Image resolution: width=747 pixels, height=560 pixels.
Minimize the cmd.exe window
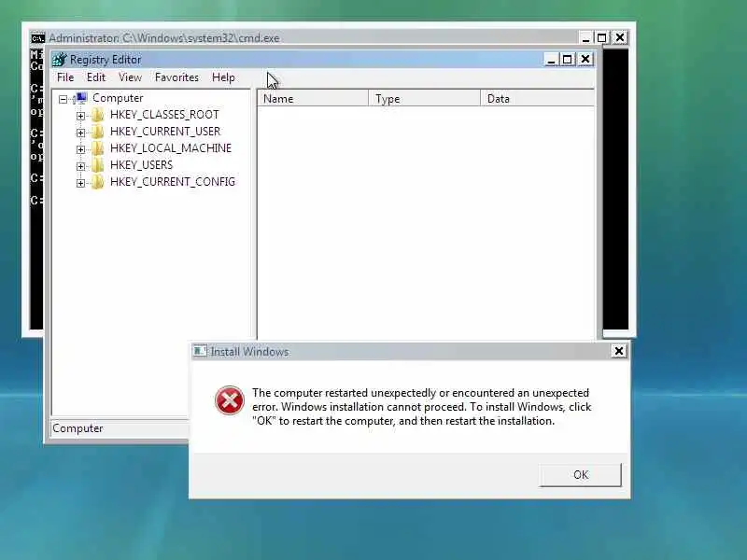click(585, 37)
